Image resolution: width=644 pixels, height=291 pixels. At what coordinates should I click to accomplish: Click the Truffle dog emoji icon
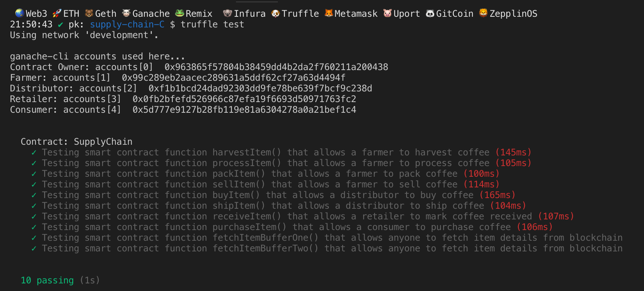coord(276,13)
